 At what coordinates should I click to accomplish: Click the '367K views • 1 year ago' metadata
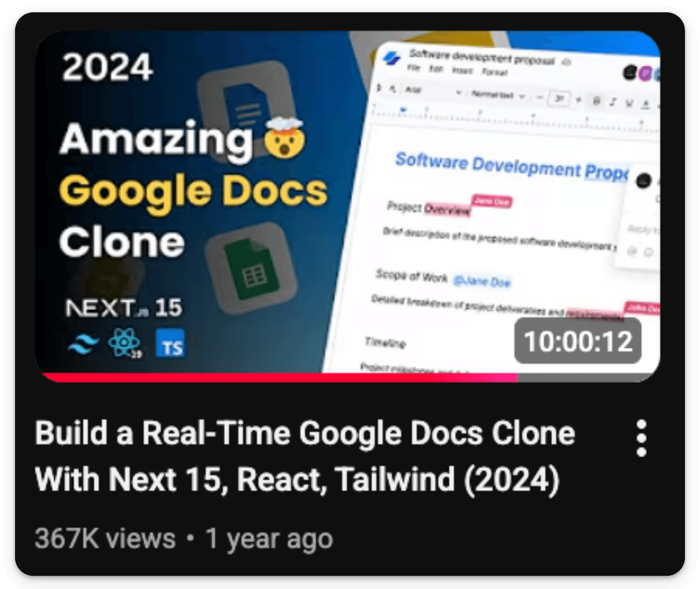[x=184, y=539]
